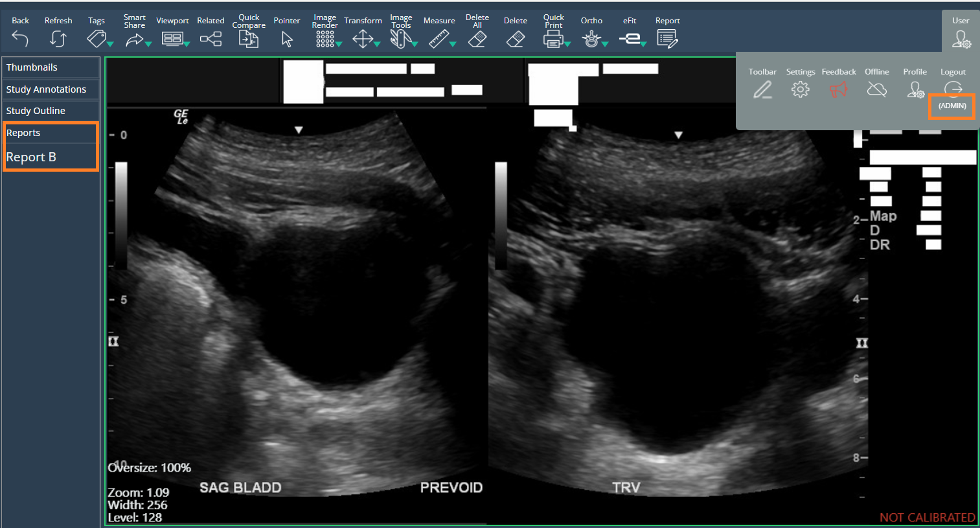Open the Measure tool dropdown
Image resolution: width=980 pixels, height=528 pixels.
point(453,44)
